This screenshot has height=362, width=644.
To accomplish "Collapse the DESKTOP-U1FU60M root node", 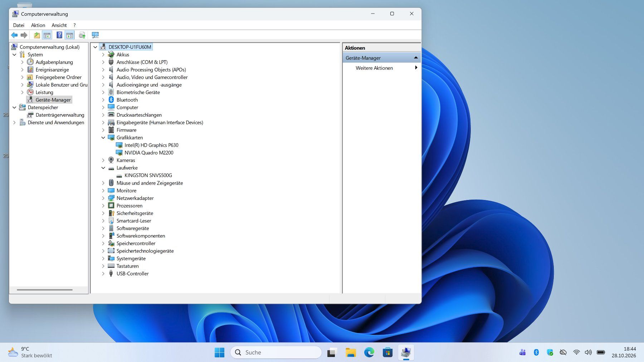I will pos(95,47).
